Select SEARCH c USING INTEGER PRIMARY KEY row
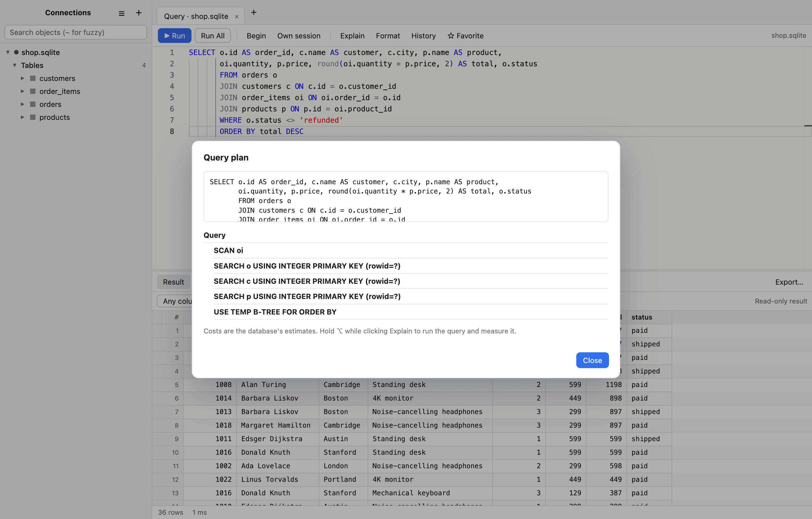812x519 pixels. 411,281
